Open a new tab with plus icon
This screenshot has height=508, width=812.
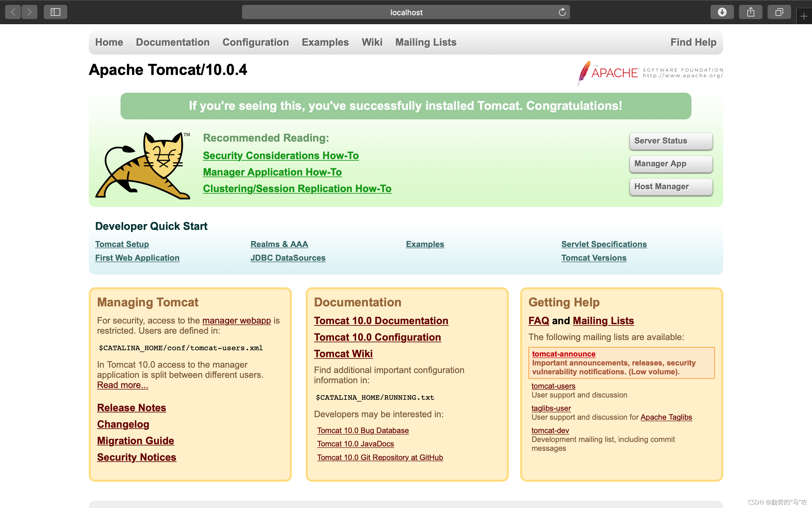click(804, 16)
